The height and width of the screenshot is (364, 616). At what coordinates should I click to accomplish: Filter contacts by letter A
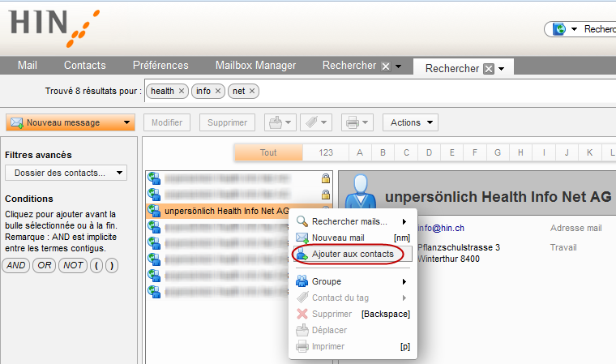(x=359, y=152)
